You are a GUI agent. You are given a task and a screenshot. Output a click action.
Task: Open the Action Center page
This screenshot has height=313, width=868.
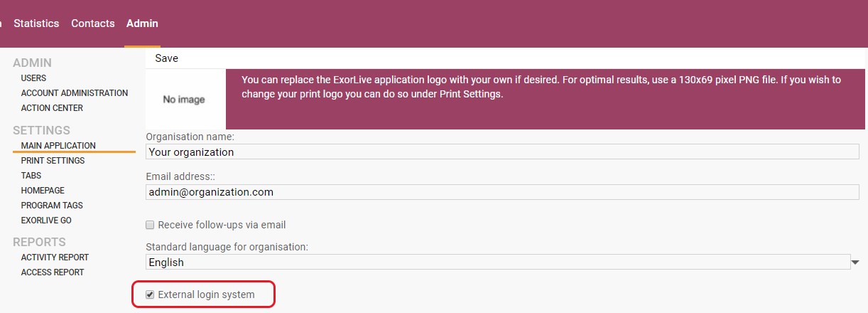[x=52, y=108]
